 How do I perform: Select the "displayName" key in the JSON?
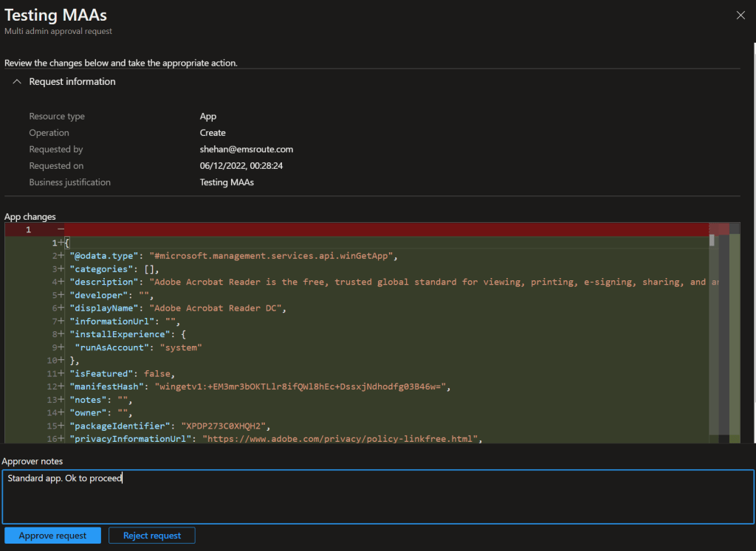pyautogui.click(x=104, y=308)
